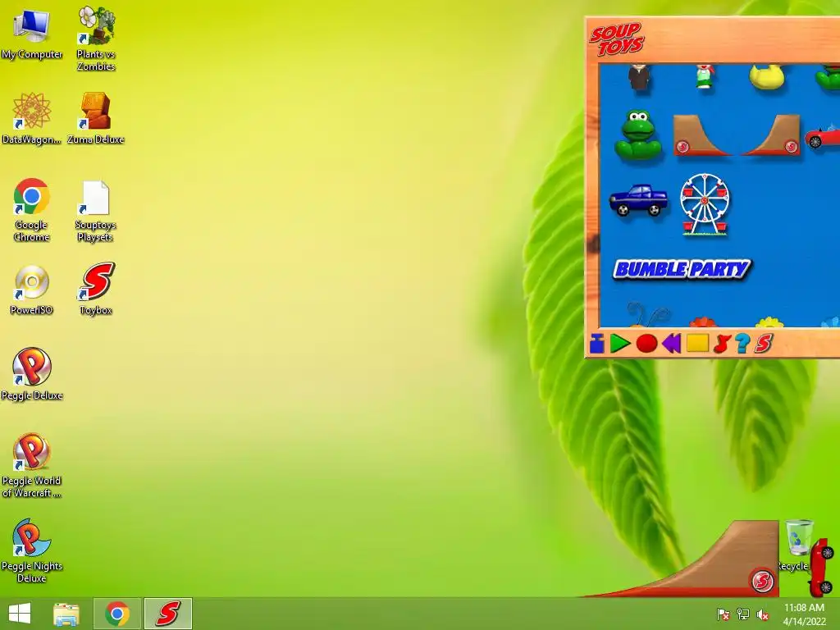Select the green frog toy in Toybox

pos(637,135)
